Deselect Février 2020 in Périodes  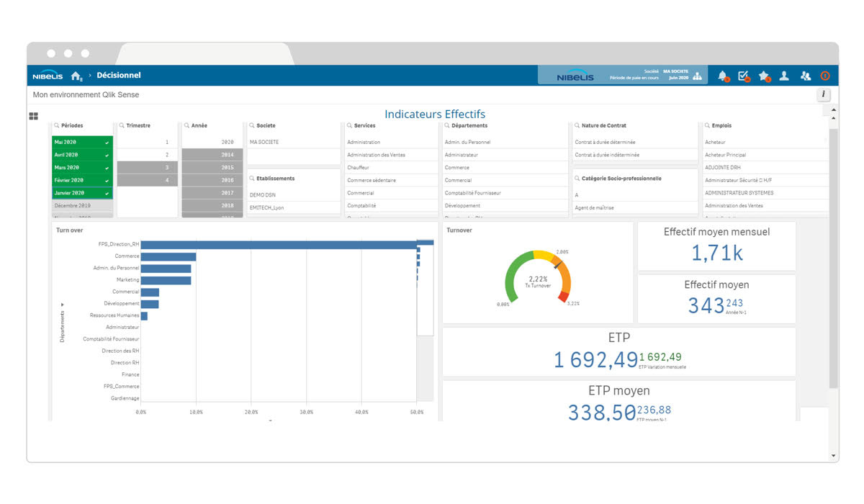[82, 180]
